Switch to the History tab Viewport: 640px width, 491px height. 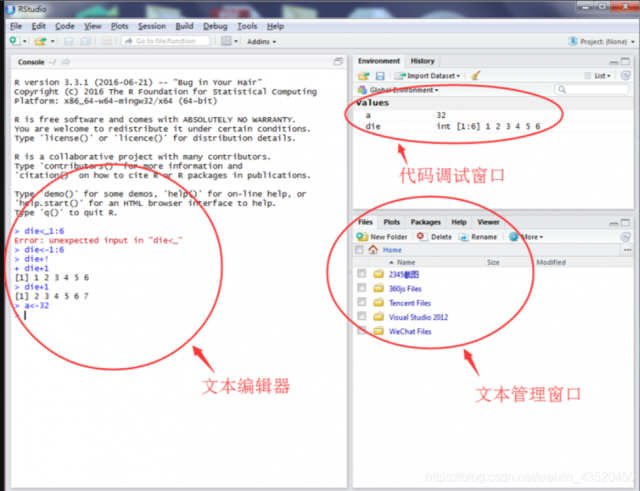point(422,61)
